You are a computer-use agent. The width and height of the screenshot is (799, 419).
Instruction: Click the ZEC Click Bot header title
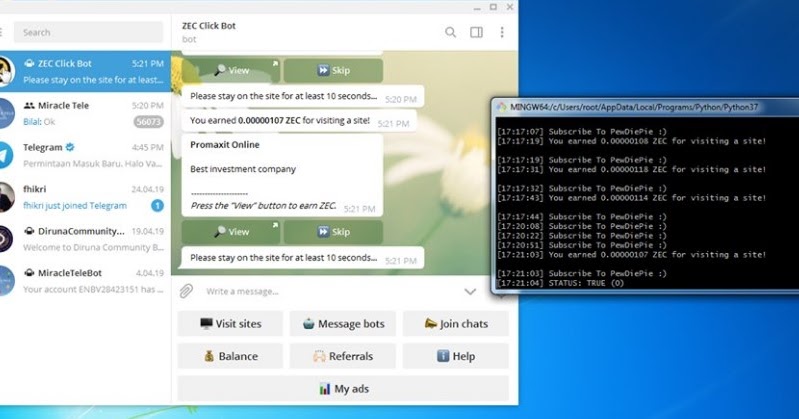click(x=209, y=26)
